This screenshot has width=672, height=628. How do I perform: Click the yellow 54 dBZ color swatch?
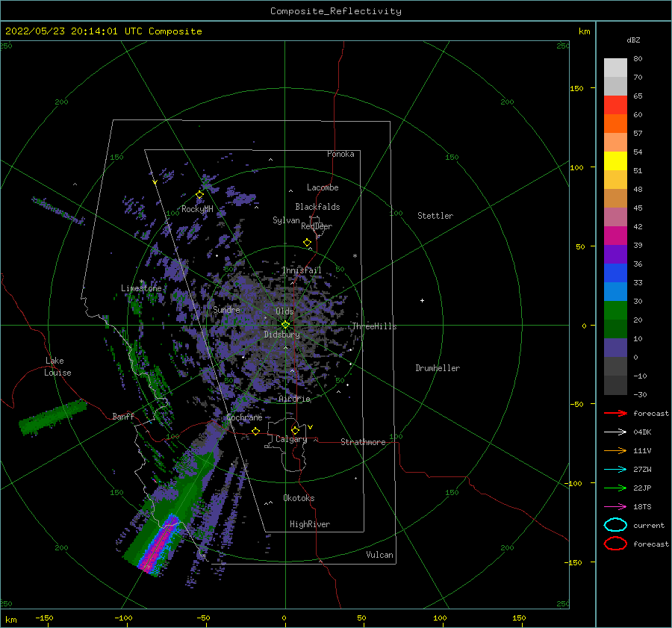615,161
